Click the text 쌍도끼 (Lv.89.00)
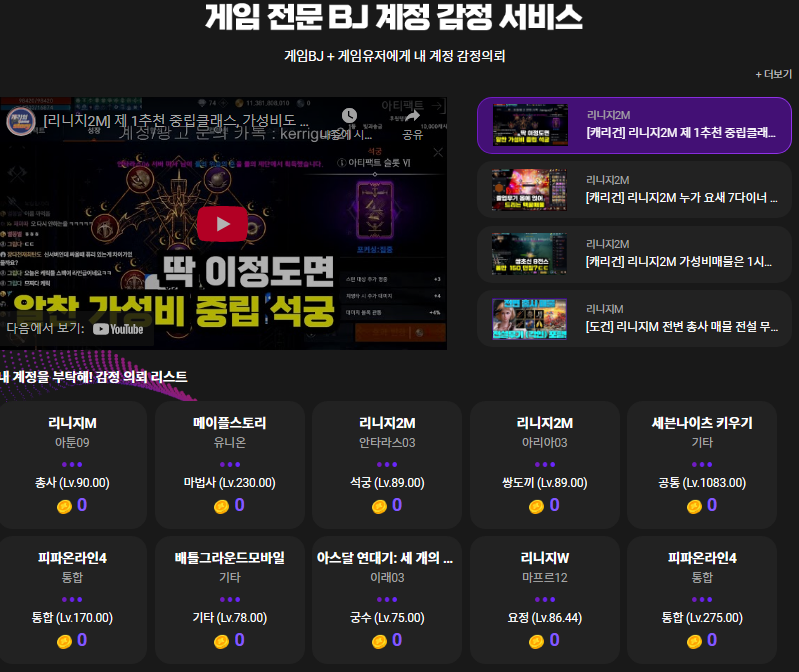 (x=545, y=483)
